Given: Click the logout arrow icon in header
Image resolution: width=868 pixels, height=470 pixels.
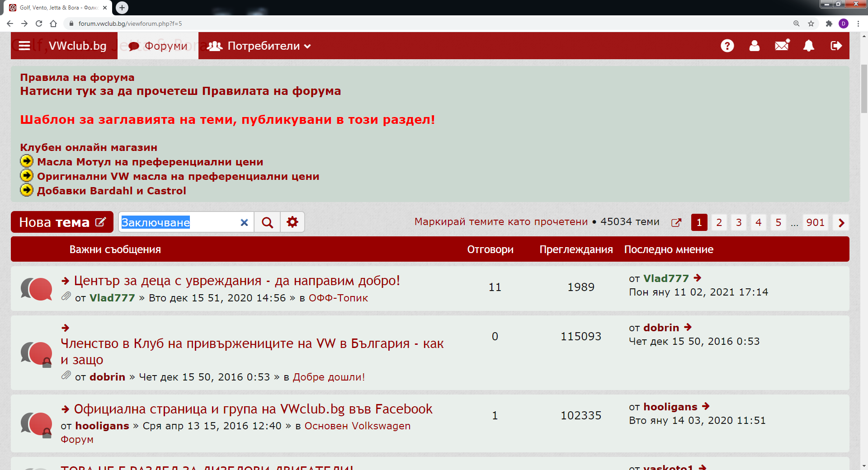Looking at the screenshot, I should coord(836,46).
